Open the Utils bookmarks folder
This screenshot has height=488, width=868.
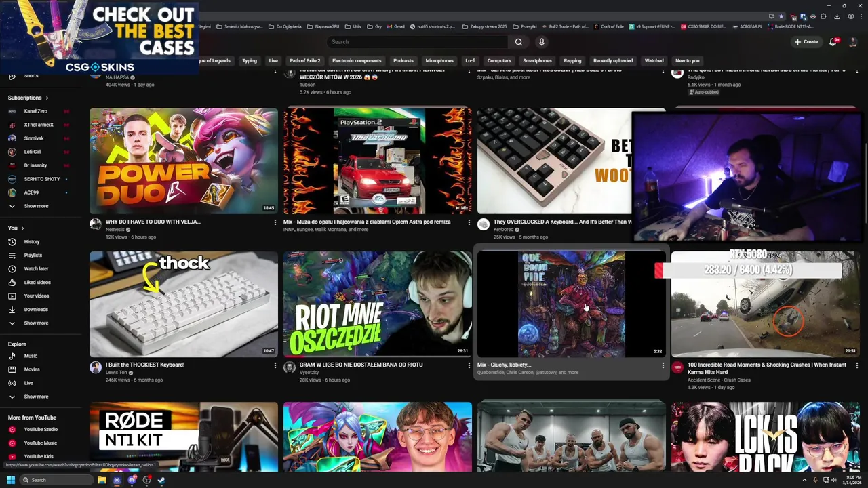pyautogui.click(x=353, y=26)
